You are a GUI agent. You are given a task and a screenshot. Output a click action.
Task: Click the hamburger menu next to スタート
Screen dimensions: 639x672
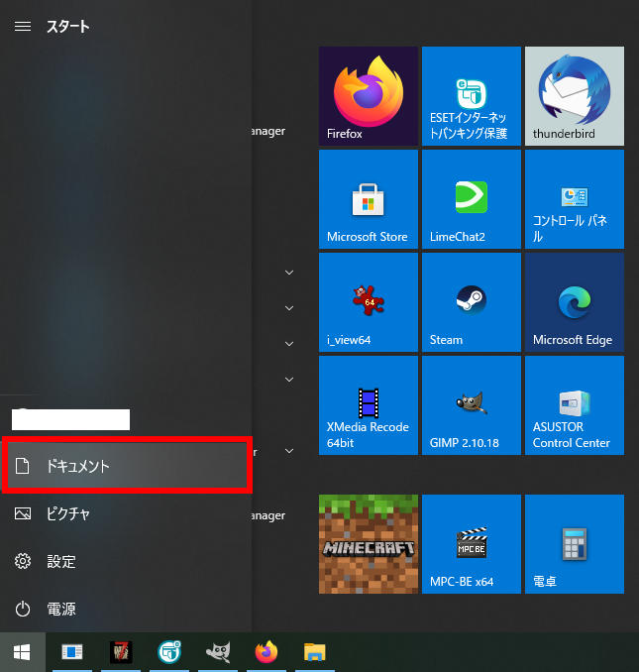[23, 27]
